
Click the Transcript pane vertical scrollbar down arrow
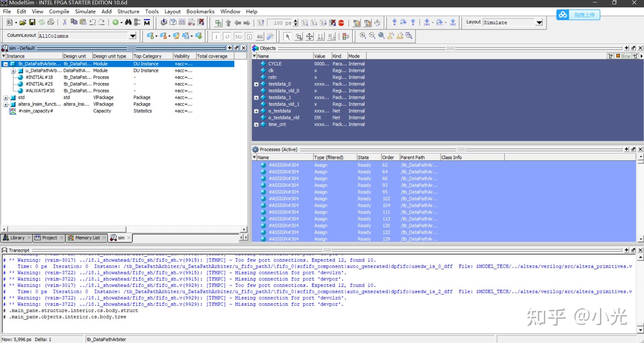click(x=640, y=330)
